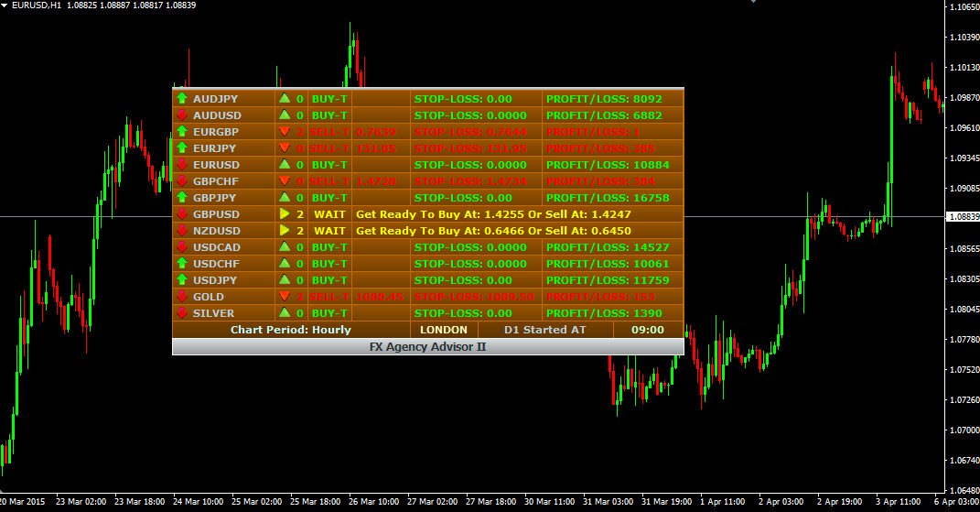Click the EURUSD,H1 chart title text
Image resolution: width=980 pixels, height=512 pixels.
tap(37, 5)
